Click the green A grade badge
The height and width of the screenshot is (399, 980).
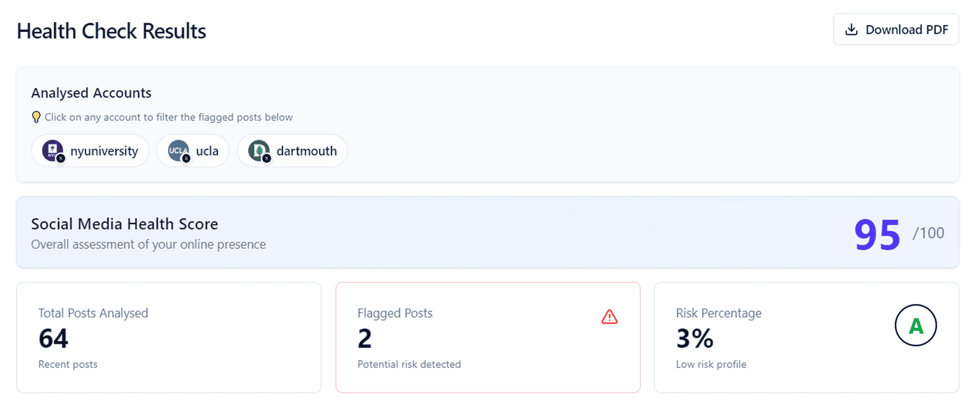(x=916, y=325)
